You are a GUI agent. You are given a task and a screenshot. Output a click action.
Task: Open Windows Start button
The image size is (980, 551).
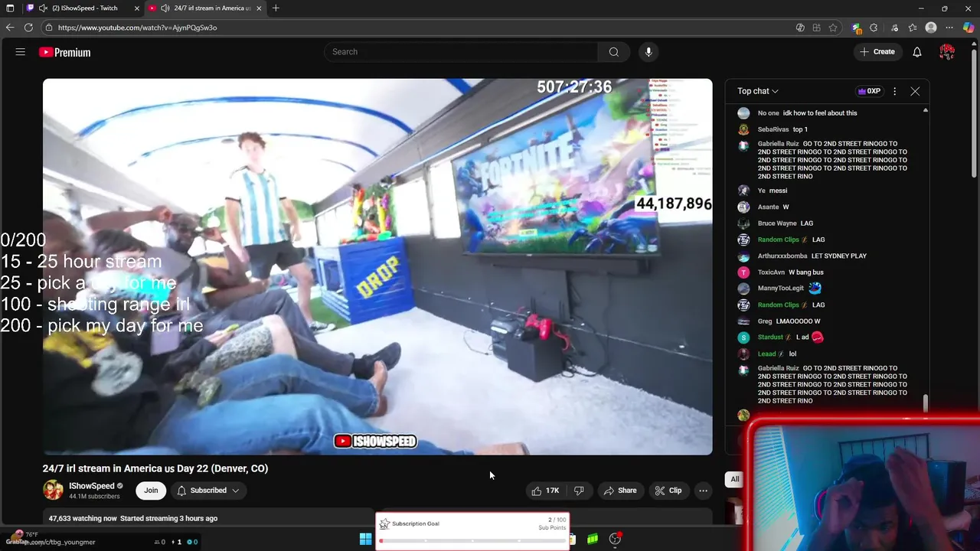pos(365,539)
